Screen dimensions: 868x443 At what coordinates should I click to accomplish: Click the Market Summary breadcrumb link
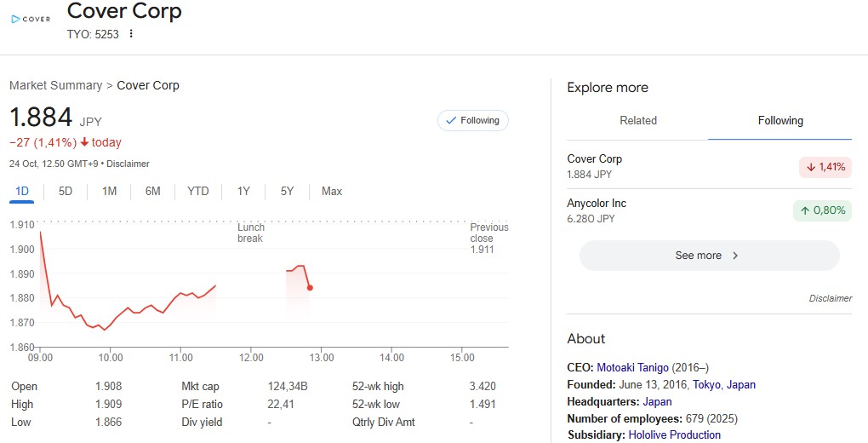coord(56,85)
